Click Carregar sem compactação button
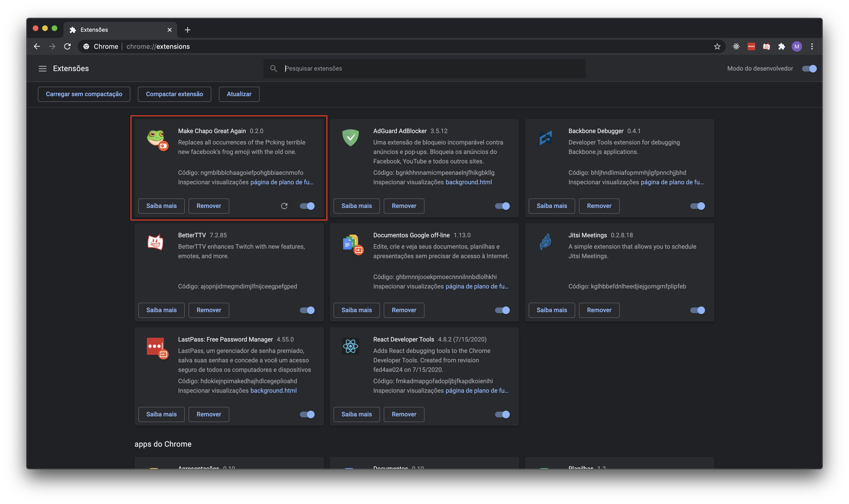The height and width of the screenshot is (504, 849). (x=84, y=94)
